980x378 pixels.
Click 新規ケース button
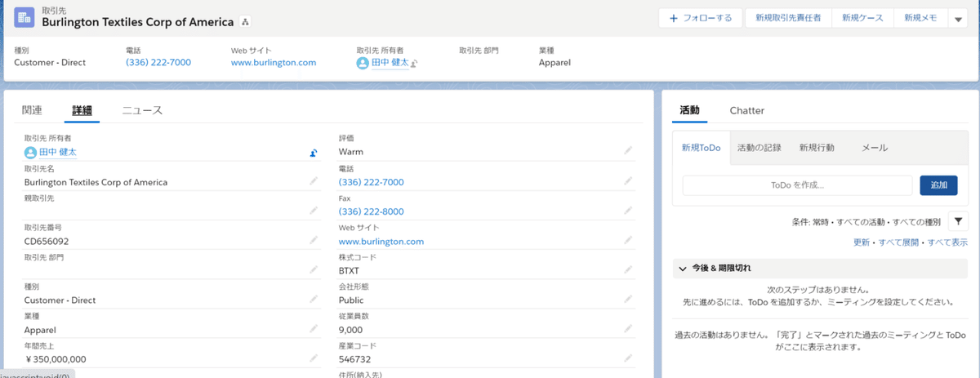862,18
